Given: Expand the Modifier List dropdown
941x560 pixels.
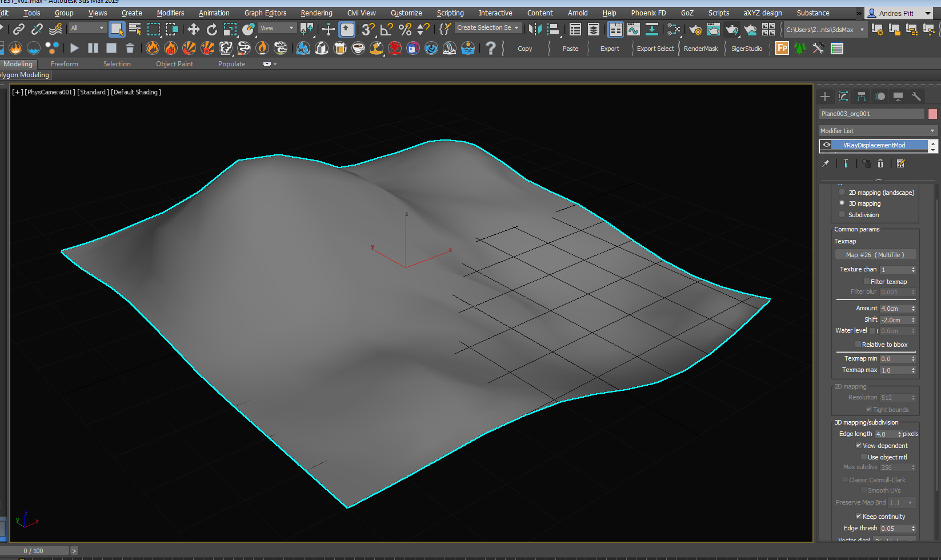Looking at the screenshot, I should click(878, 131).
